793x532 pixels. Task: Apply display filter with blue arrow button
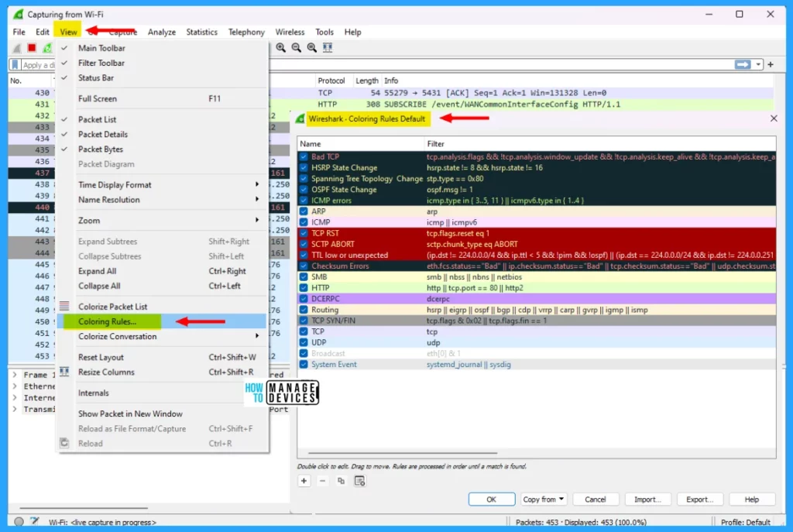(743, 64)
